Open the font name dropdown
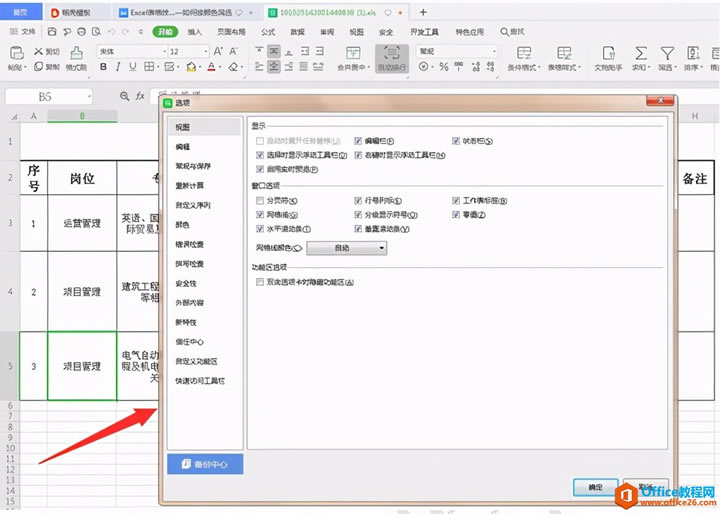The image size is (720, 514). (x=164, y=51)
